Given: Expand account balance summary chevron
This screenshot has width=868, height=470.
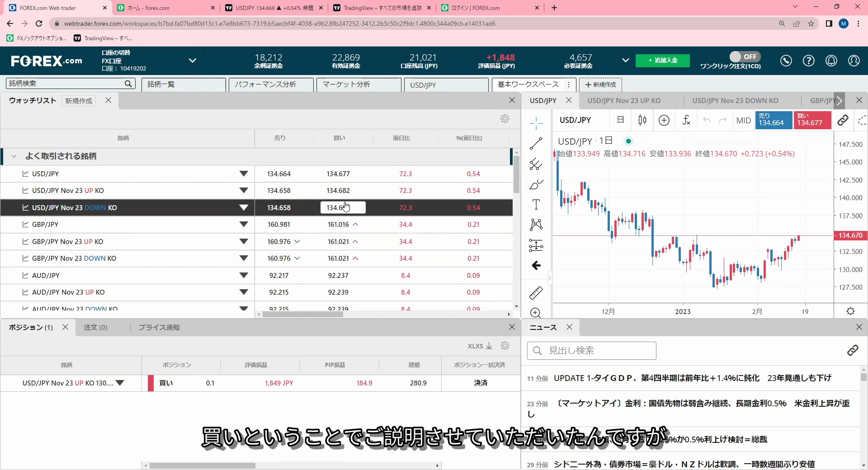Looking at the screenshot, I should pyautogui.click(x=626, y=60).
